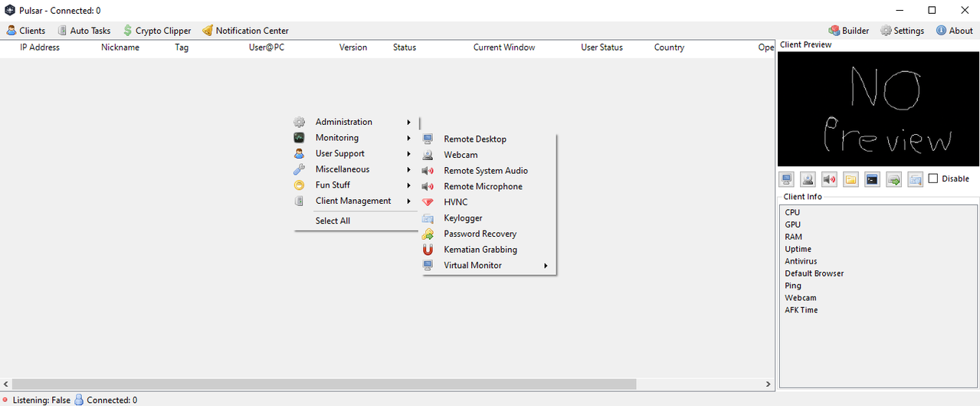
Task: Open the About dialog
Action: pos(954,31)
